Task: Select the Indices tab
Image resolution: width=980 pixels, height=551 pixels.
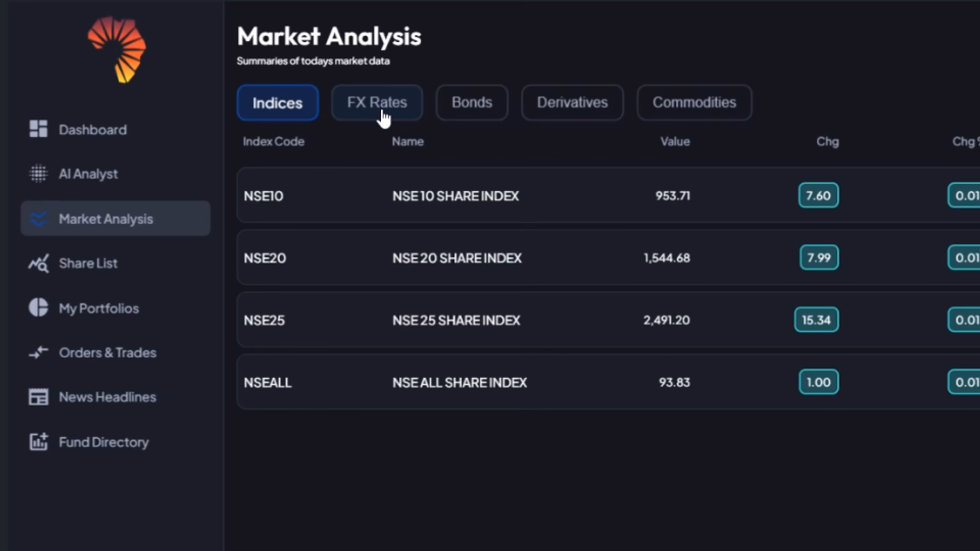Action: [x=278, y=103]
